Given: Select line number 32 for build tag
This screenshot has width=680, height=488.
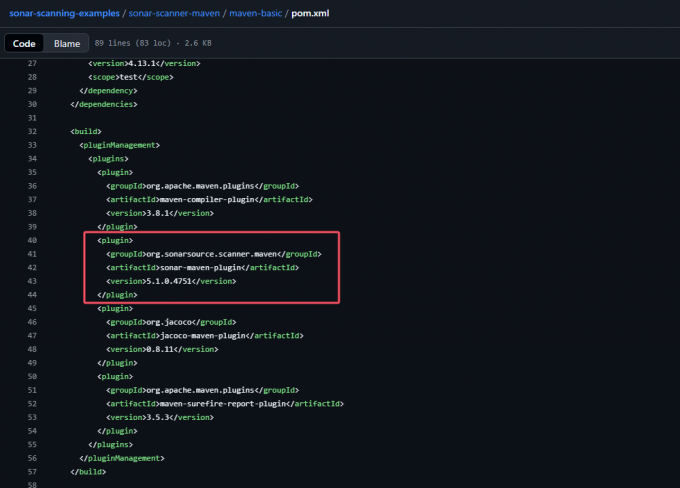Looking at the screenshot, I should (x=33, y=131).
